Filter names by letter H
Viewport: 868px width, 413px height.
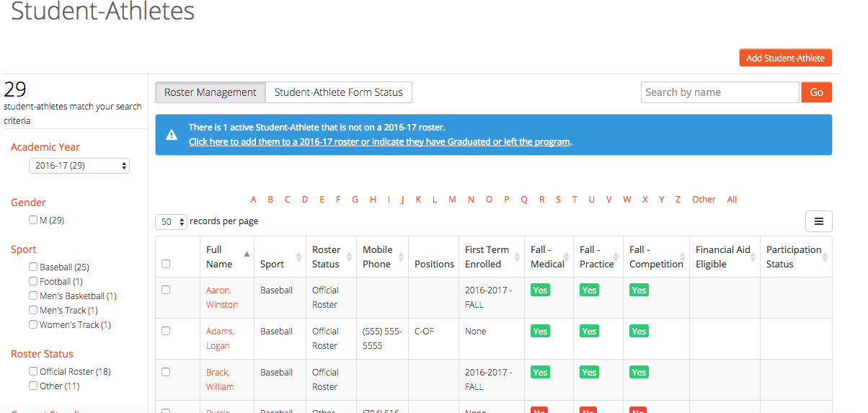(373, 200)
